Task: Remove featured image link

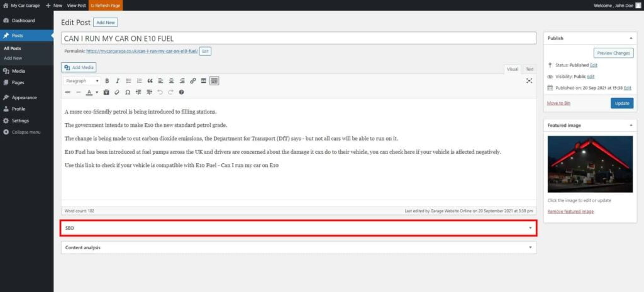Action: pos(570,212)
